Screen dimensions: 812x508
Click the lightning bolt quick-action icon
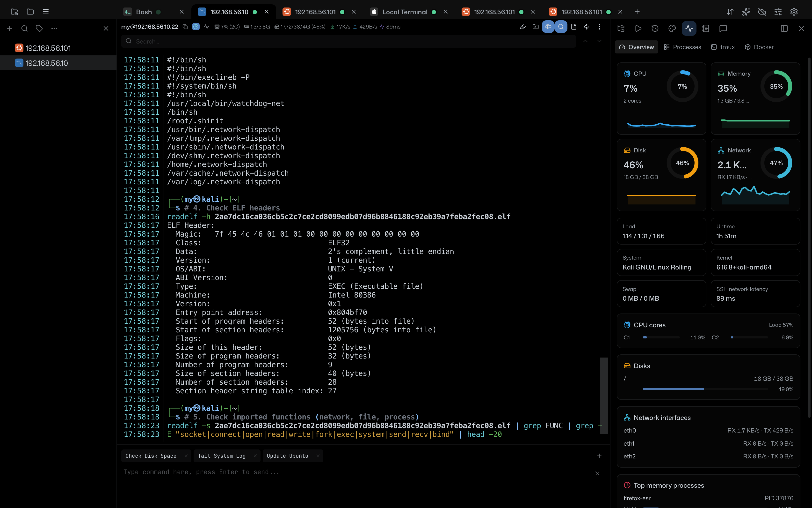point(587,27)
